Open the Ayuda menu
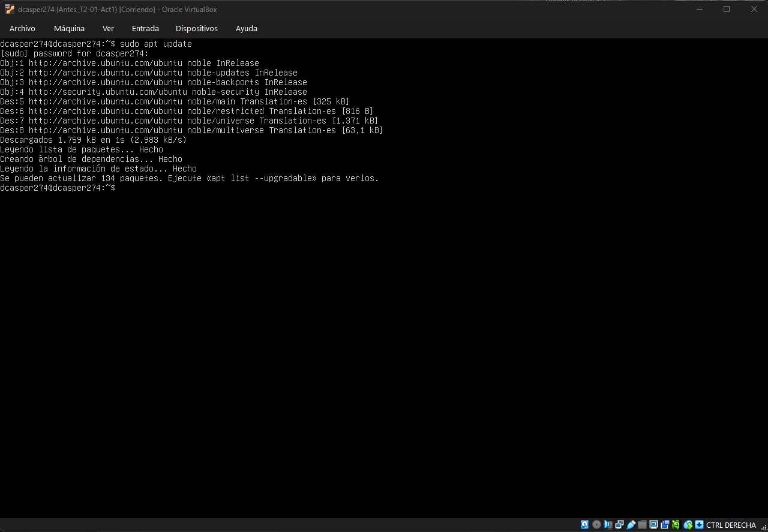The height and width of the screenshot is (532, 768). pos(246,28)
